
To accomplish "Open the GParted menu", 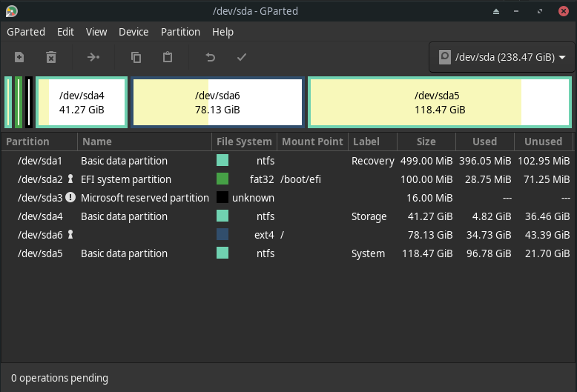I will click(26, 32).
